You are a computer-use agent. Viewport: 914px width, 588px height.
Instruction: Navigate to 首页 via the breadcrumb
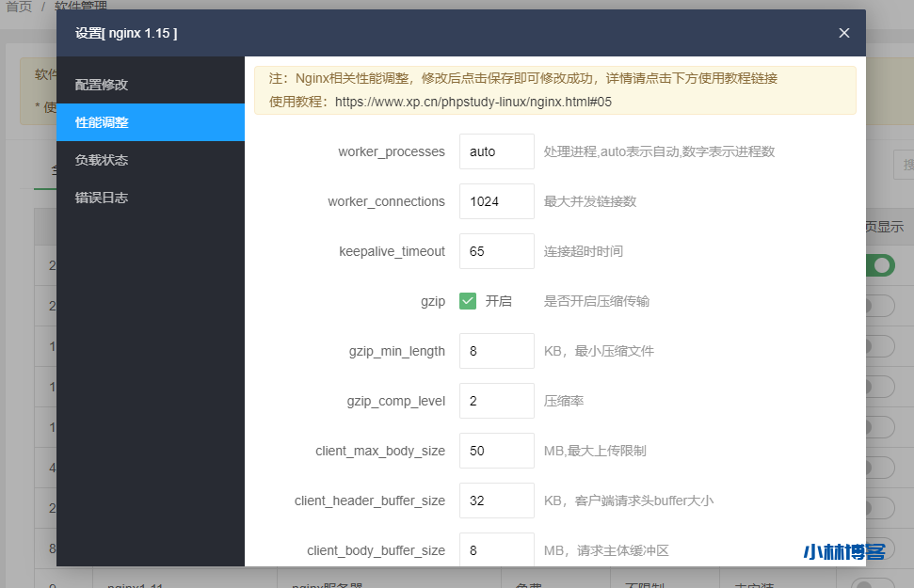[x=19, y=6]
